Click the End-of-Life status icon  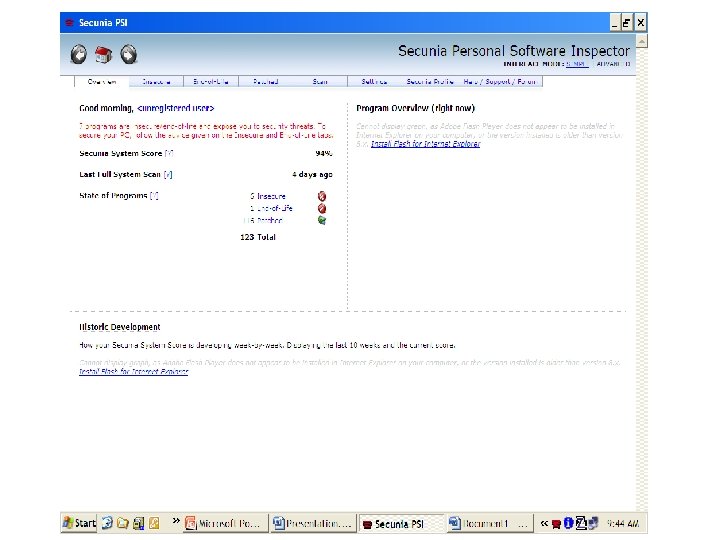click(x=322, y=208)
